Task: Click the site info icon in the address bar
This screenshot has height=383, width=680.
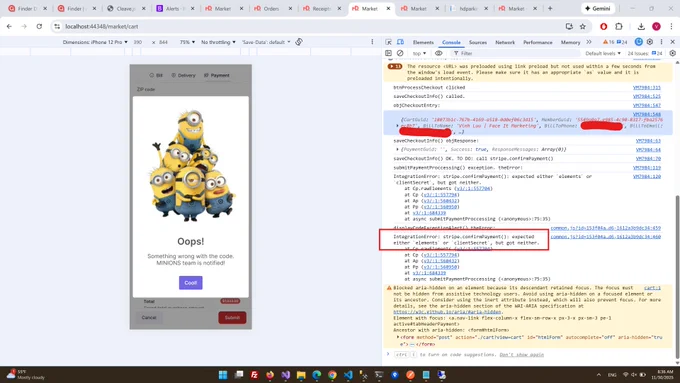Action: point(57,26)
